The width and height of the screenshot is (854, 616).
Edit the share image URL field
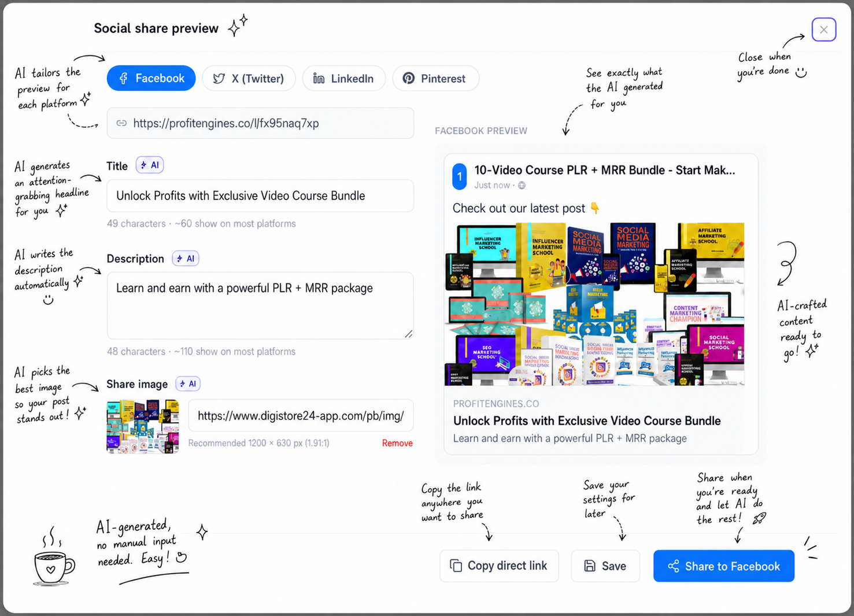(x=301, y=415)
